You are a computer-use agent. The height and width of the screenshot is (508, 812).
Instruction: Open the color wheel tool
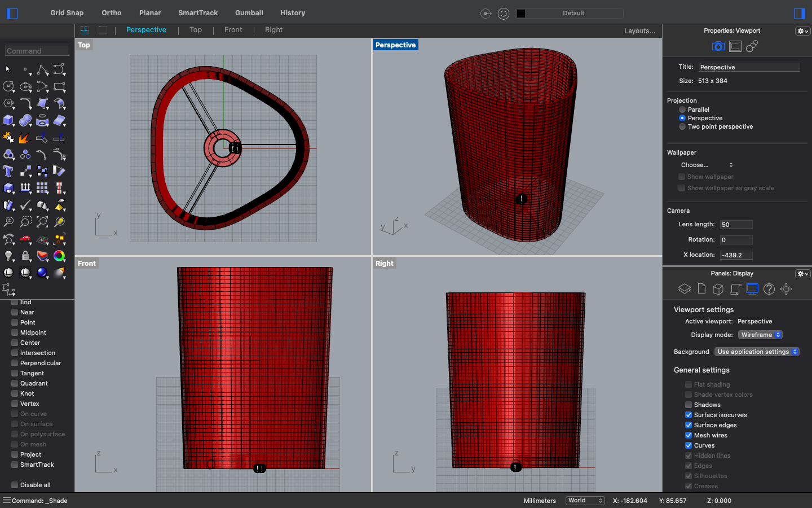pos(59,256)
